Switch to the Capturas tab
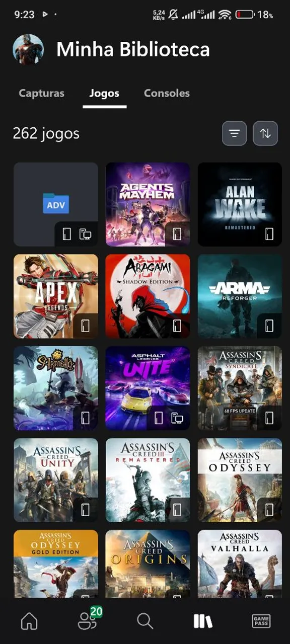 pos(42,93)
